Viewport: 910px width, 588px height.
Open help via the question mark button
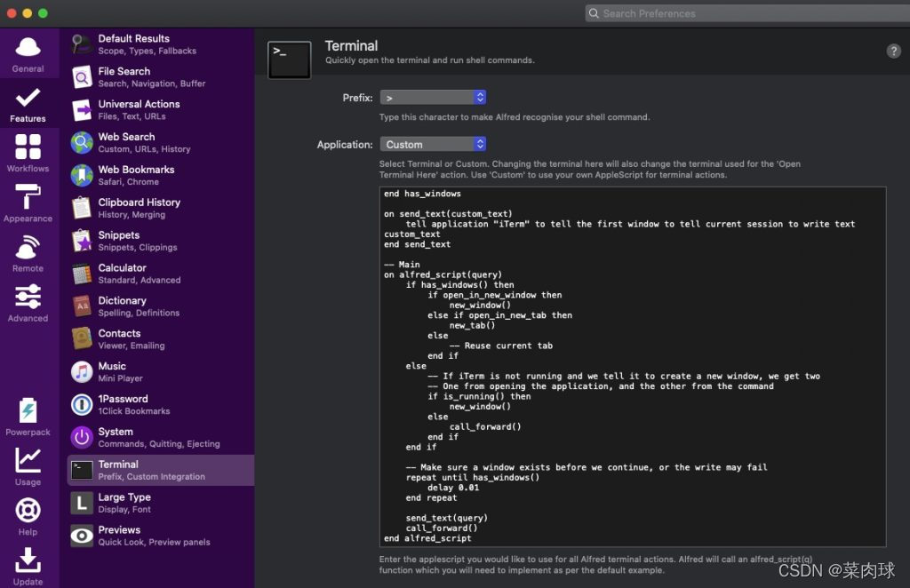coord(893,51)
